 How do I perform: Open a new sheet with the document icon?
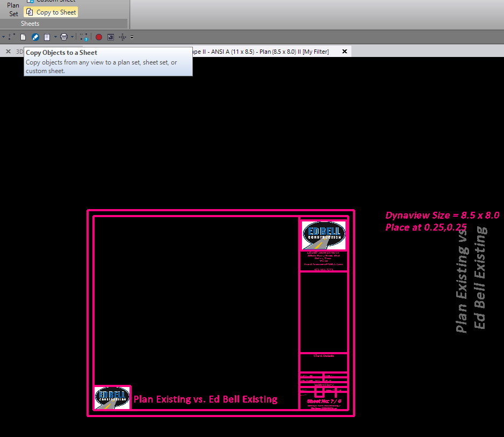click(23, 37)
